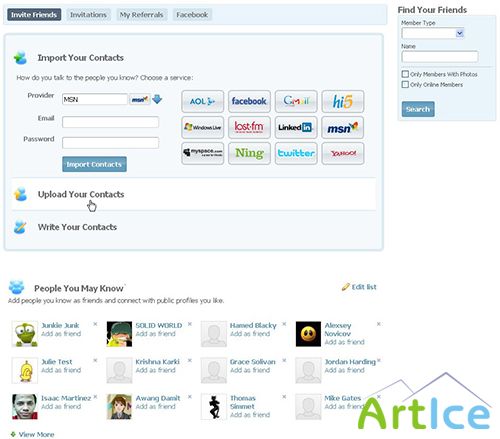The width and height of the screenshot is (500, 439).
Task: Remove Krishna Karki from suggestions
Action: point(190,360)
